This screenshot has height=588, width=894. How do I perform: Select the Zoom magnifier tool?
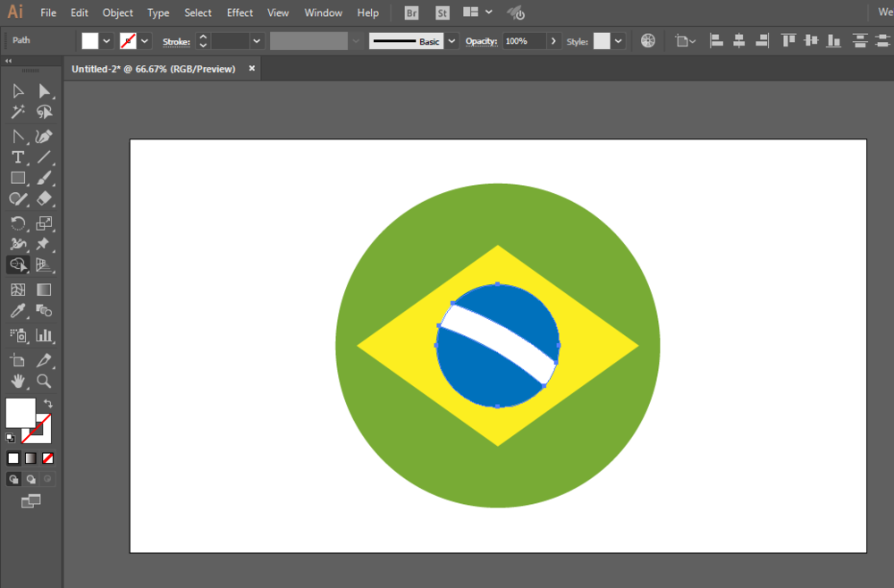(x=44, y=382)
